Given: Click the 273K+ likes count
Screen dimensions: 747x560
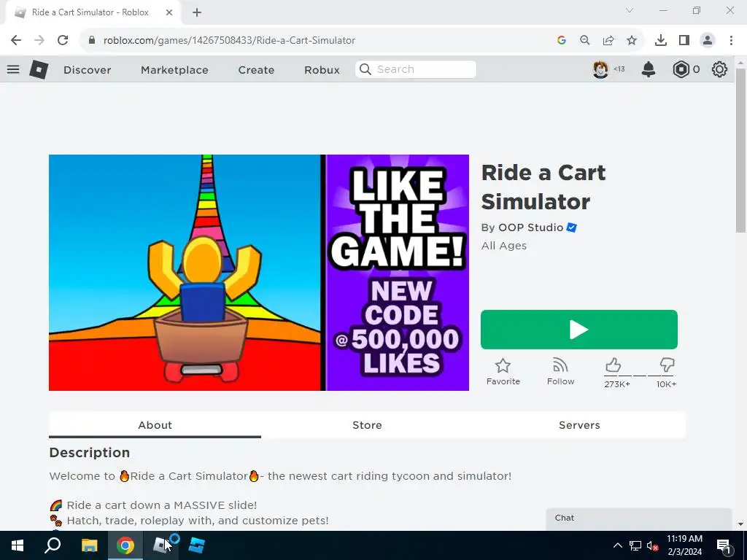Looking at the screenshot, I should [617, 384].
